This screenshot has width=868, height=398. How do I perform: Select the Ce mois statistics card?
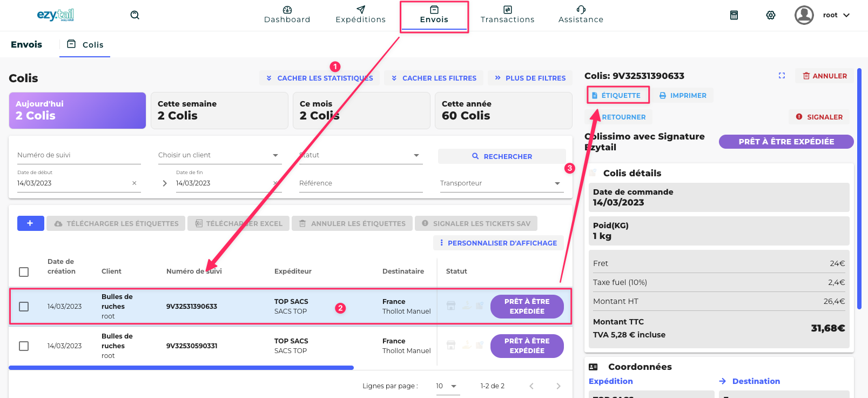click(361, 110)
